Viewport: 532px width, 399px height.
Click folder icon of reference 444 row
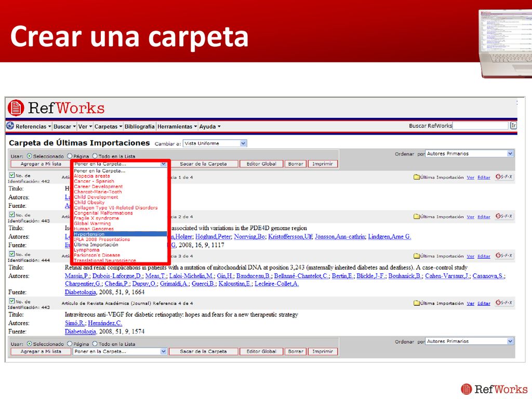click(417, 256)
